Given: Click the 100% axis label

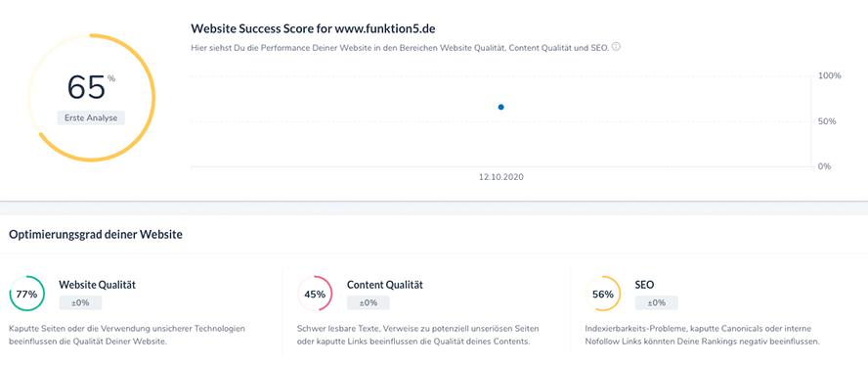Looking at the screenshot, I should click(x=830, y=75).
